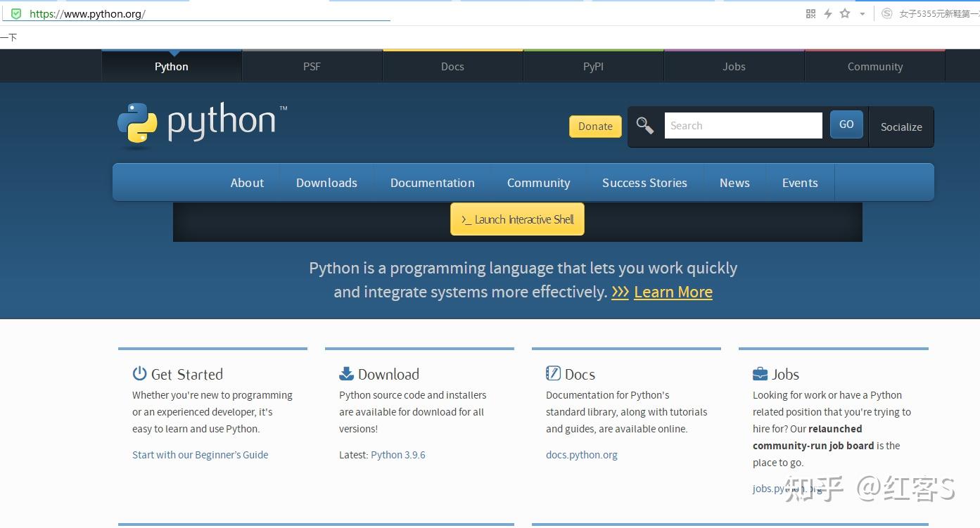Click the magnifying glass search icon
This screenshot has width=980, height=528.
coord(644,126)
